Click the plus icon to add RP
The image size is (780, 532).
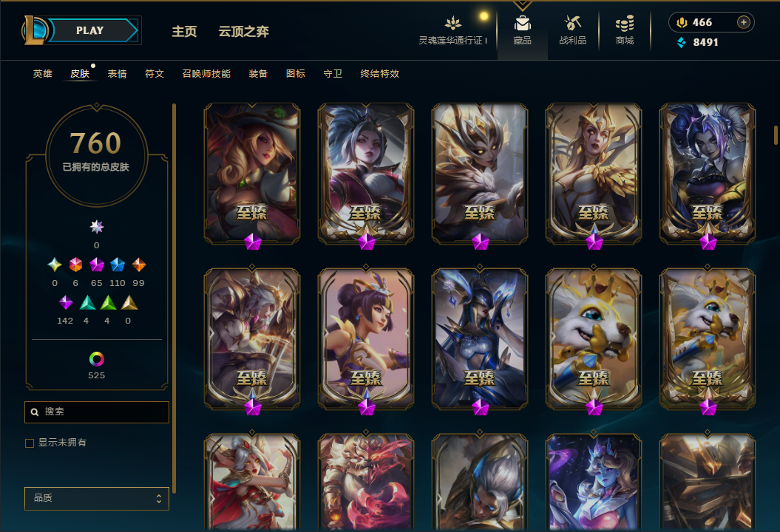click(x=743, y=22)
